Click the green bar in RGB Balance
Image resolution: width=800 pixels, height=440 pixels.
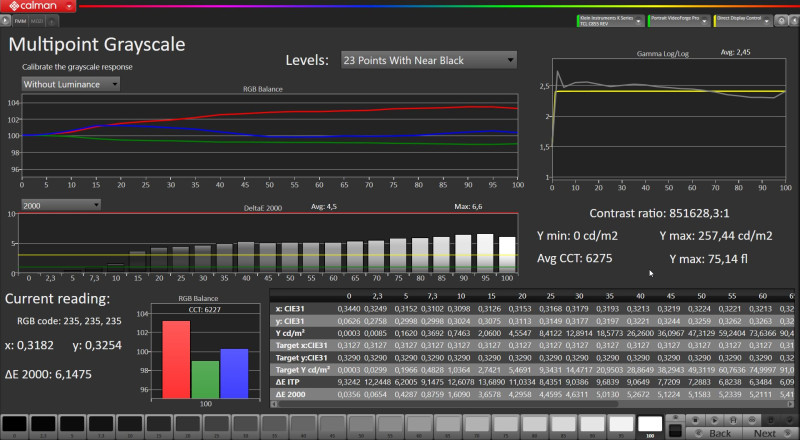click(x=205, y=380)
